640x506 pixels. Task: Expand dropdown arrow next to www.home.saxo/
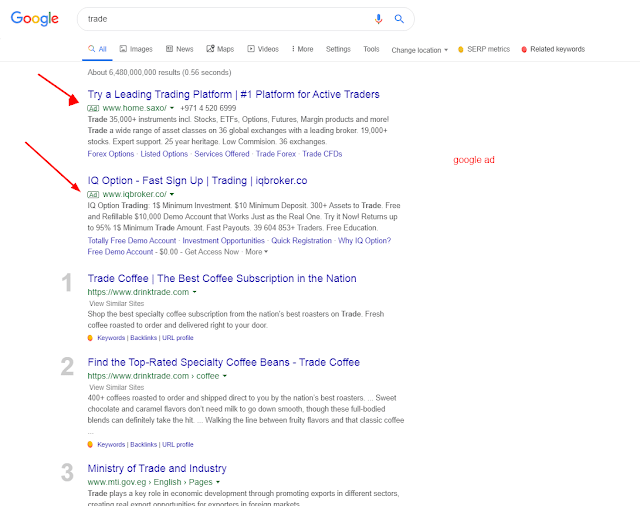pyautogui.click(x=172, y=108)
